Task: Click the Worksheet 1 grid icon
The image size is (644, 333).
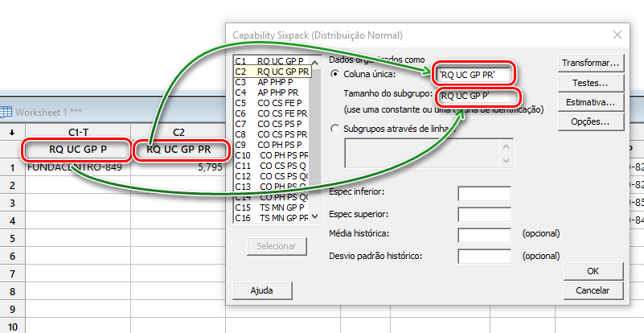Action: [x=6, y=112]
